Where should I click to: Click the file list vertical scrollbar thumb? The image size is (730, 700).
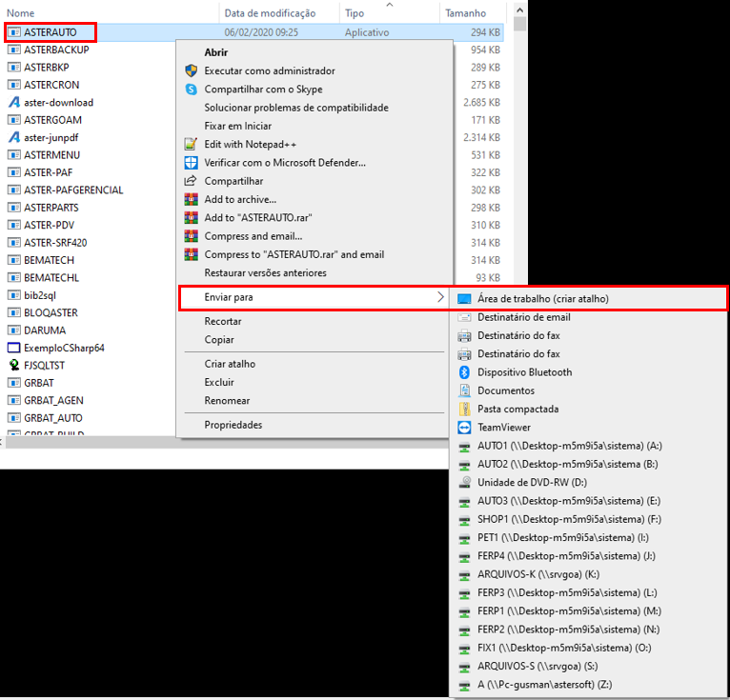(x=520, y=24)
